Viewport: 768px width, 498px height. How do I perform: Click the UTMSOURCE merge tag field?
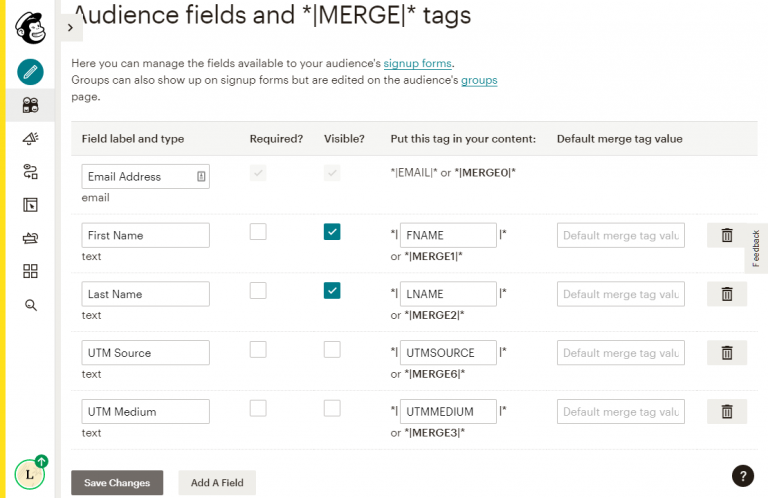point(448,353)
